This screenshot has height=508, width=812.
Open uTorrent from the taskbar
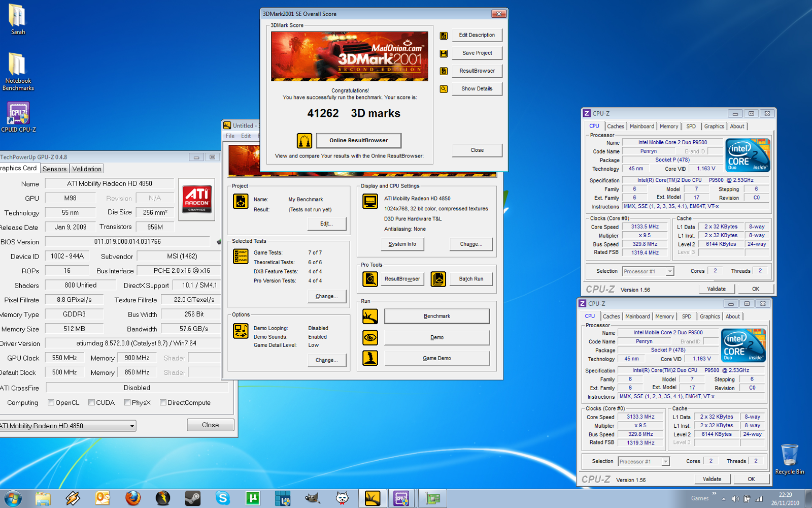252,498
